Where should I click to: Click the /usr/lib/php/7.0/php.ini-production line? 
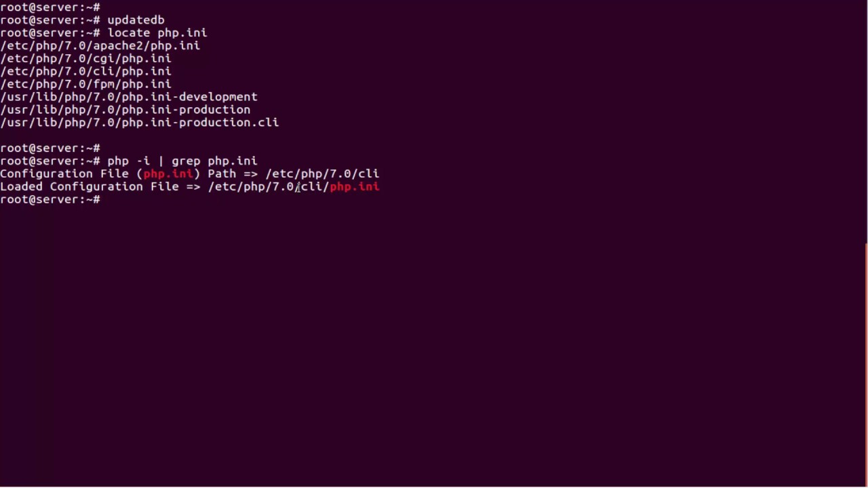click(x=125, y=110)
